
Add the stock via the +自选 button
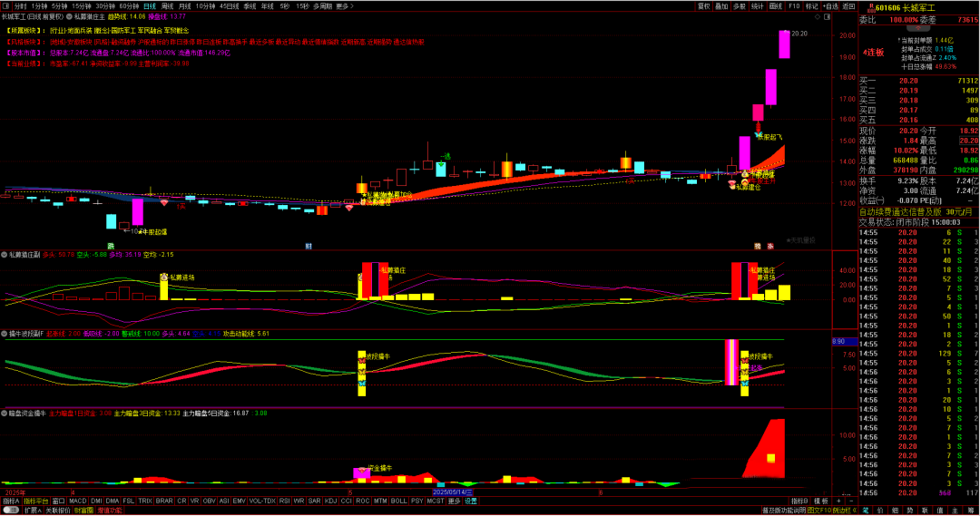click(x=830, y=5)
